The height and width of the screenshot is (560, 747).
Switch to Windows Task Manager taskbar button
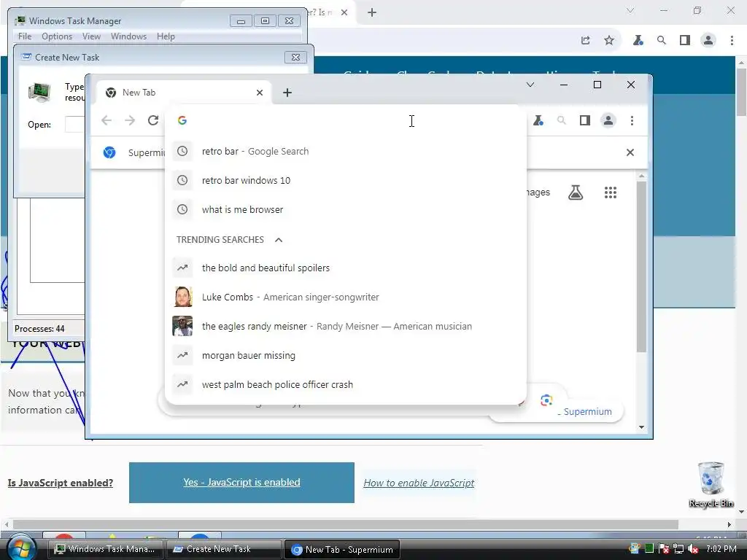coord(107,549)
